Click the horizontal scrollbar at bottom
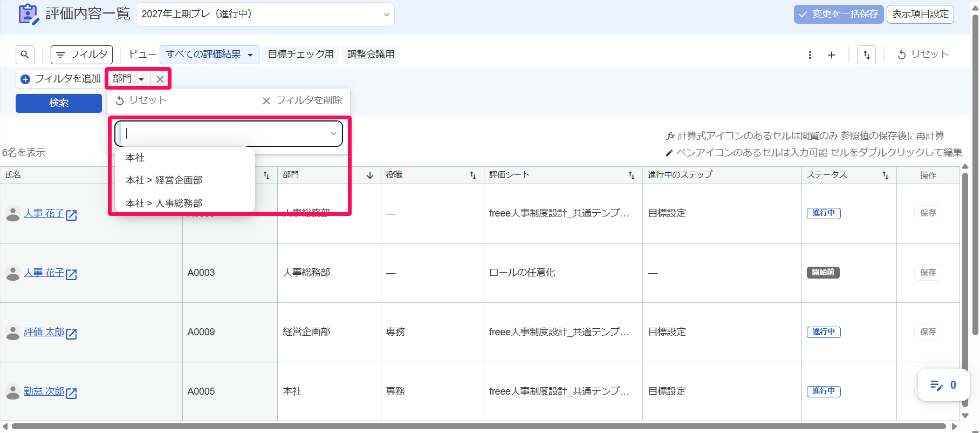Image resolution: width=980 pixels, height=433 pixels. coord(479,427)
